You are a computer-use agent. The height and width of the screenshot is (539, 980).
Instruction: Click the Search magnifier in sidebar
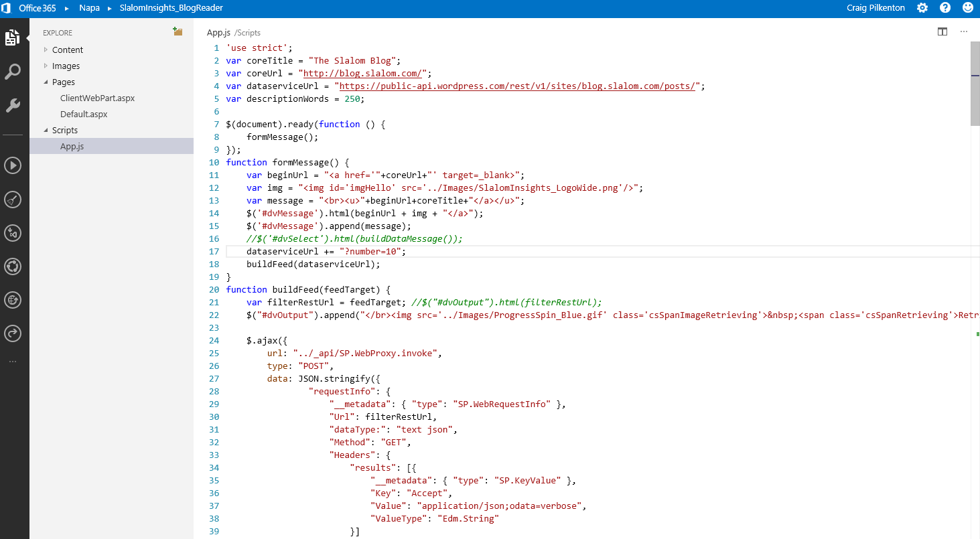point(12,72)
